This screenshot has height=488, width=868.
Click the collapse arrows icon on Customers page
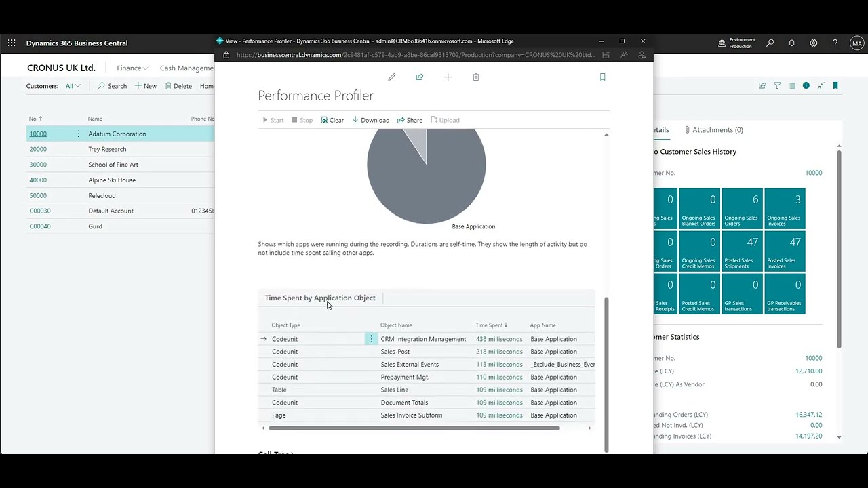[821, 86]
